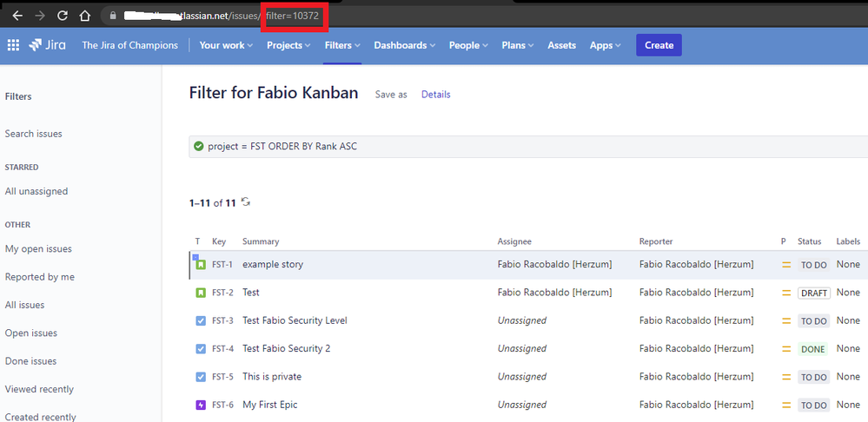Screen dimensions: 868x422
Task: Open All unassigned starred filter
Action: point(36,191)
